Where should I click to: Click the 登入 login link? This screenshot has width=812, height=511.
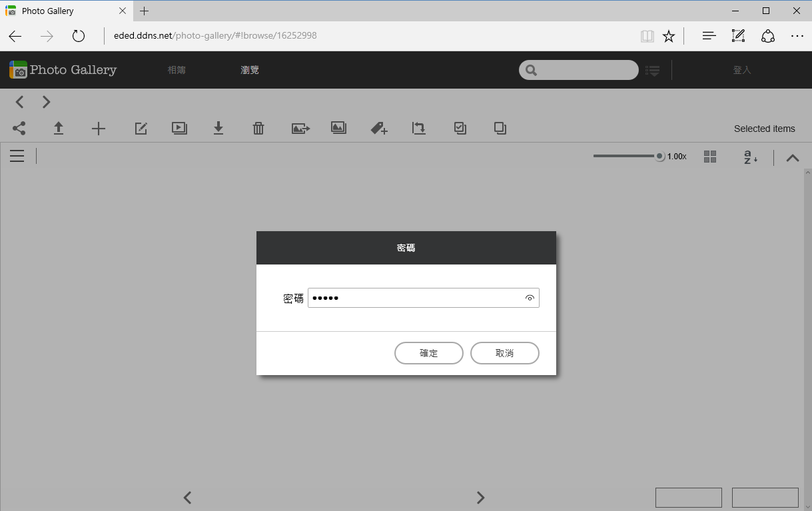742,70
